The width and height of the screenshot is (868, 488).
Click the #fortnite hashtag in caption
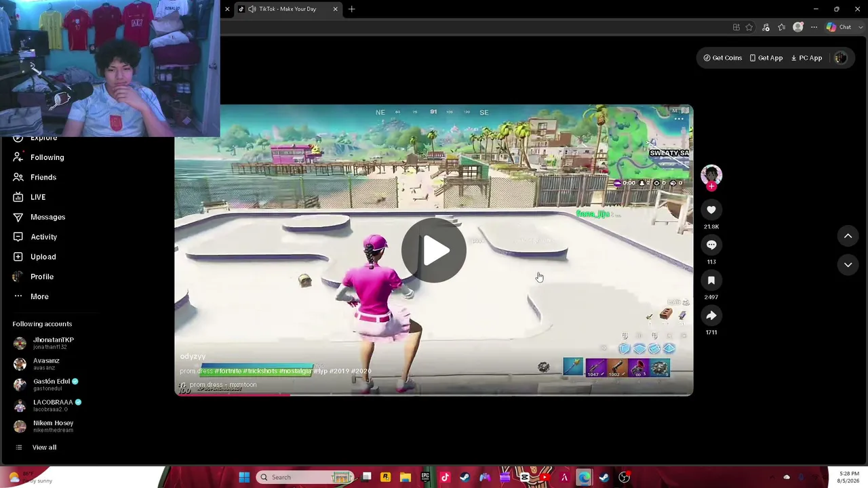click(x=229, y=371)
